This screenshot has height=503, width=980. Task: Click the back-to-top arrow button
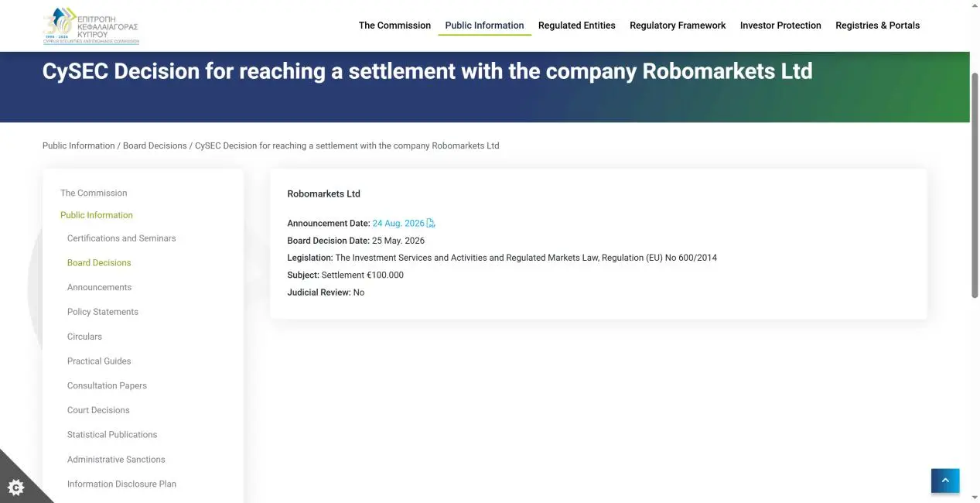click(x=945, y=481)
